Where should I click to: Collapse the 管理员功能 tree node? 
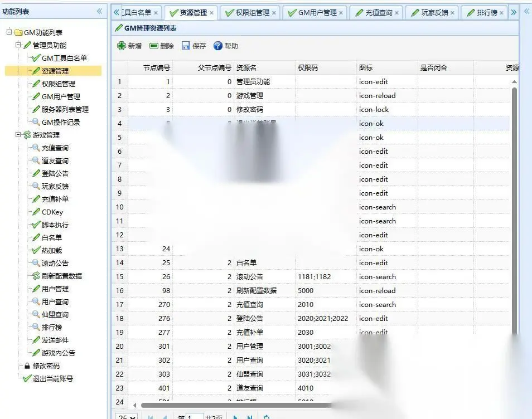(x=18, y=45)
